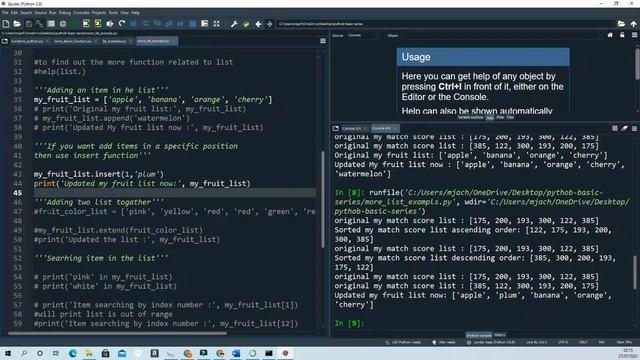The width and height of the screenshot is (640, 360).
Task: Open the editor pane options hamburger menu
Action: [x=323, y=41]
